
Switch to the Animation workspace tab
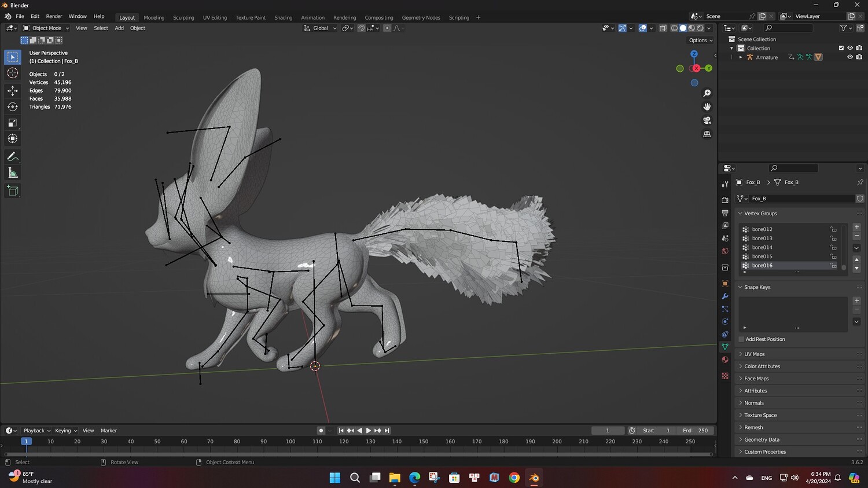pos(312,17)
